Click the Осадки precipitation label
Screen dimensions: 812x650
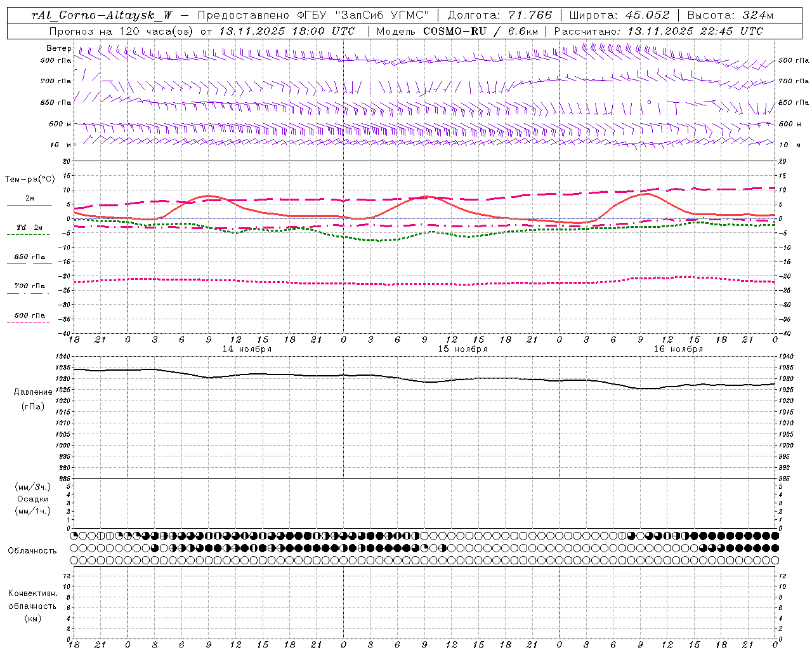pos(33,499)
